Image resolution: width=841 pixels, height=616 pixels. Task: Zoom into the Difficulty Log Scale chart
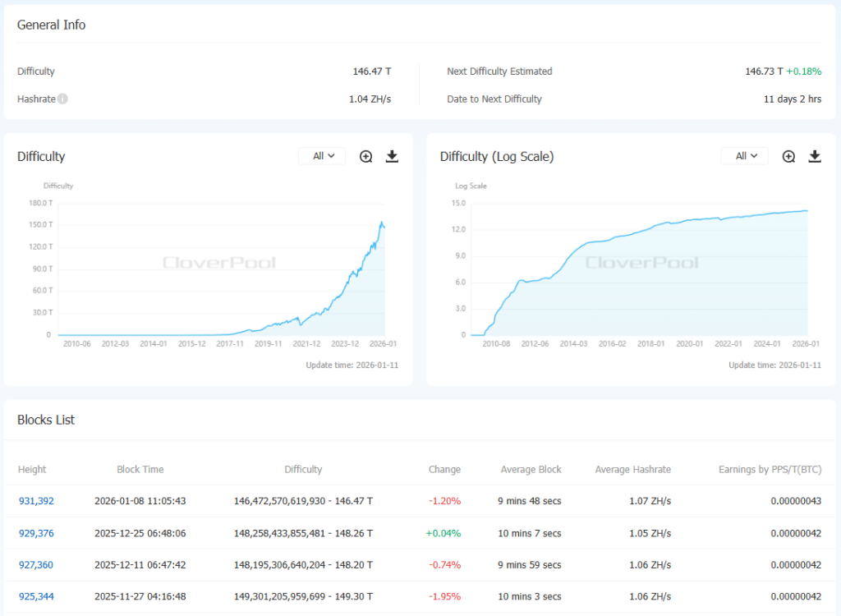click(x=788, y=157)
